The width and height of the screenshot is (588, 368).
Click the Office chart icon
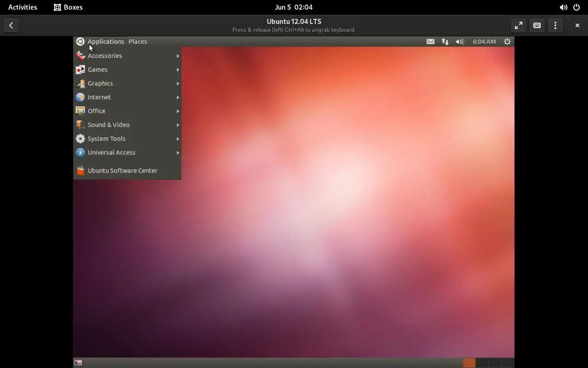80,111
